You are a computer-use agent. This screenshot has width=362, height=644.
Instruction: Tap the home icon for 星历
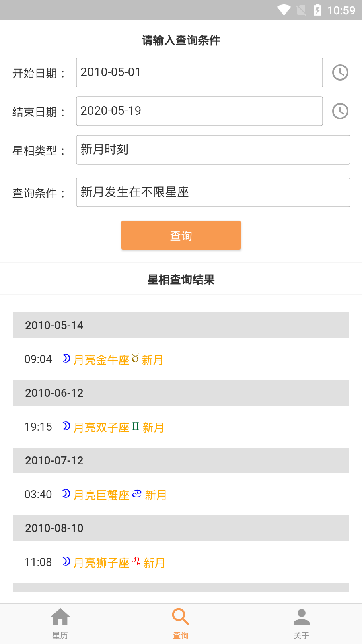click(60, 617)
